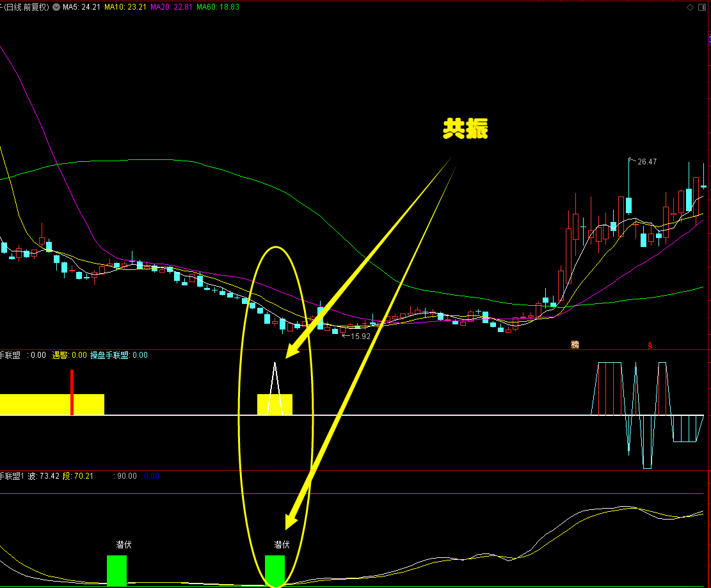711x588 pixels.
Task: Click the 日线.前复权 period label
Action: pyautogui.click(x=25, y=7)
